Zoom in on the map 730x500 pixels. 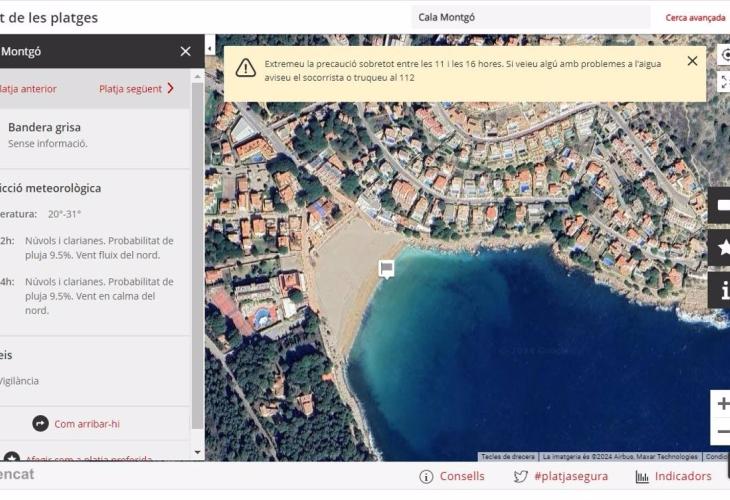722,404
